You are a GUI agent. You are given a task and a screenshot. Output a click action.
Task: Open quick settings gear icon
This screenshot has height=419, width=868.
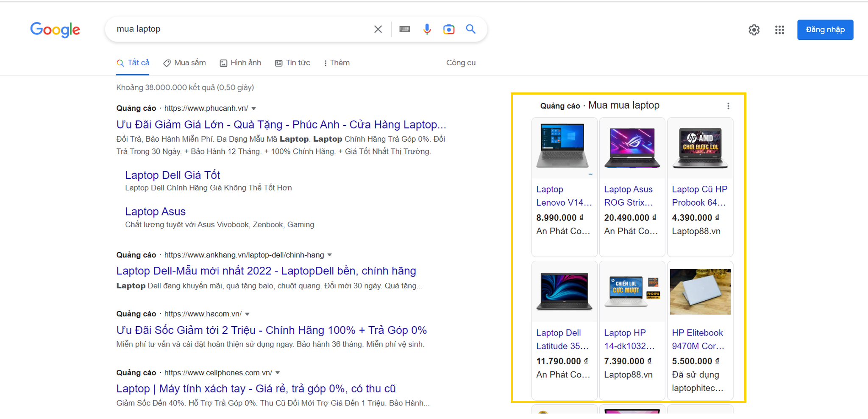[x=754, y=30]
